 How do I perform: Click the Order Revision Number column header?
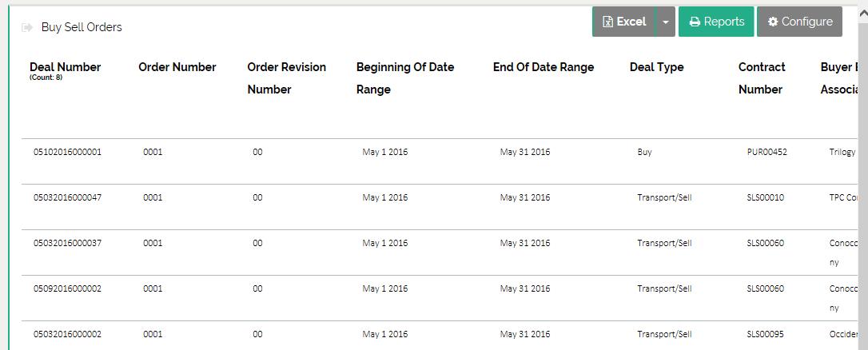[x=286, y=78]
